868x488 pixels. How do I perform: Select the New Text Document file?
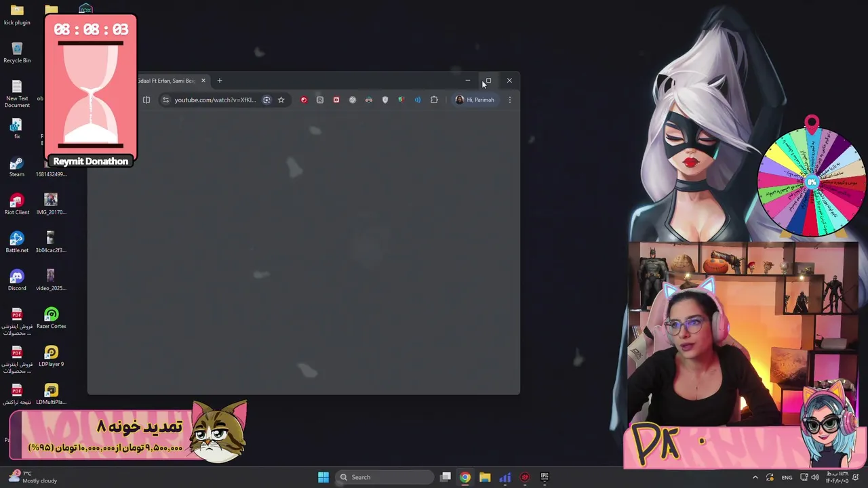17,93
